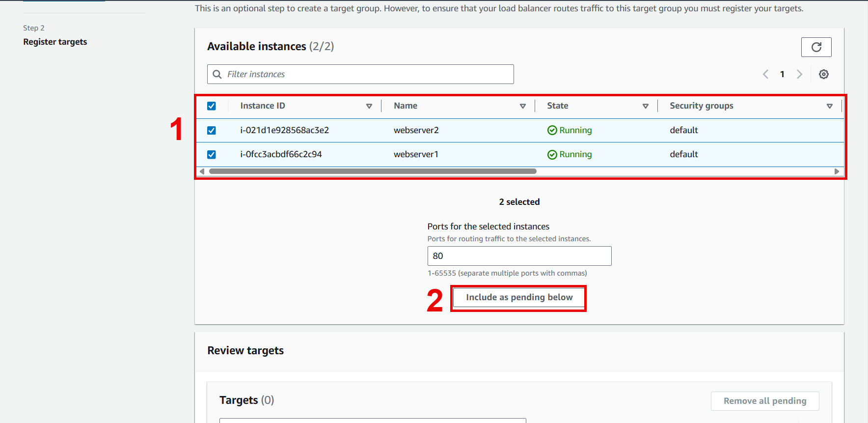Uncheck instance i-0fcc3acbdf66c2c94 checkbox
The height and width of the screenshot is (423, 868).
212,154
